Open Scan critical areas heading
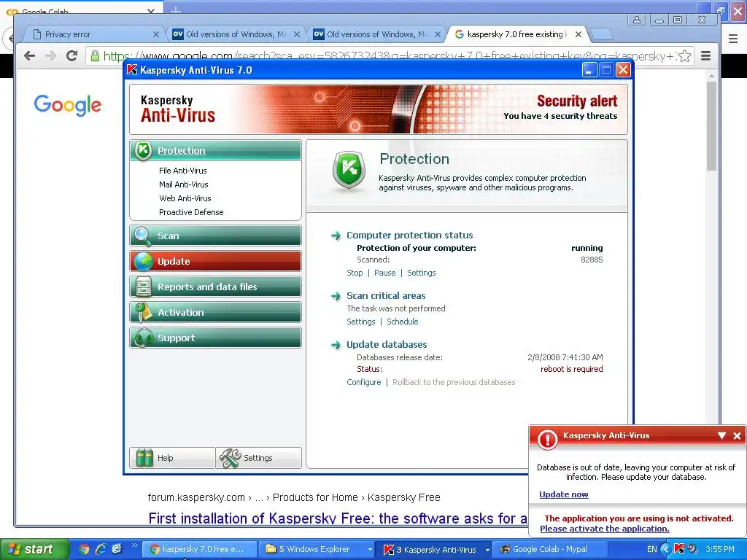The image size is (747, 560). tap(386, 296)
